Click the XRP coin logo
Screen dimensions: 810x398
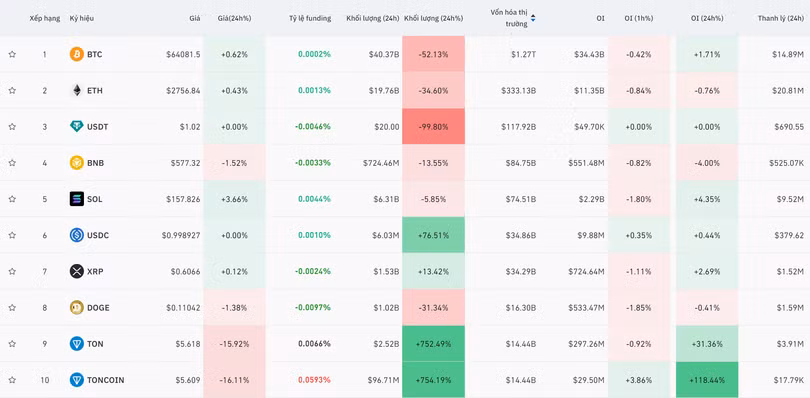[x=76, y=271]
